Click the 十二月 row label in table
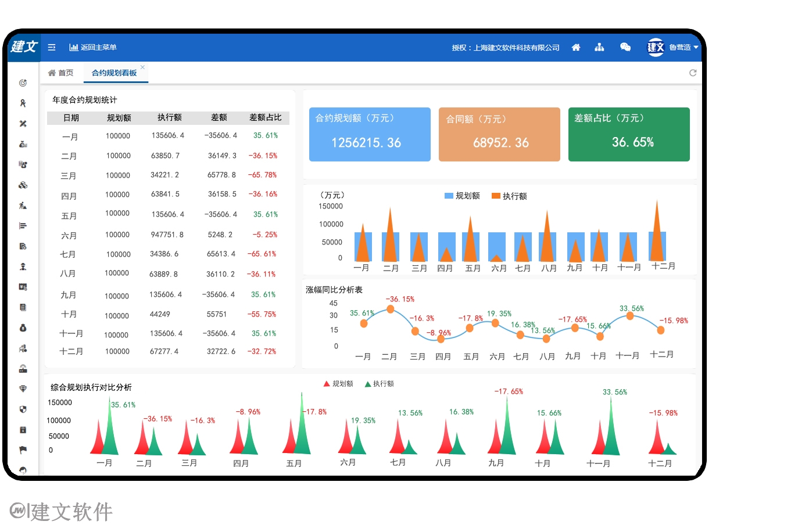This screenshot has width=798, height=532. pyautogui.click(x=71, y=352)
